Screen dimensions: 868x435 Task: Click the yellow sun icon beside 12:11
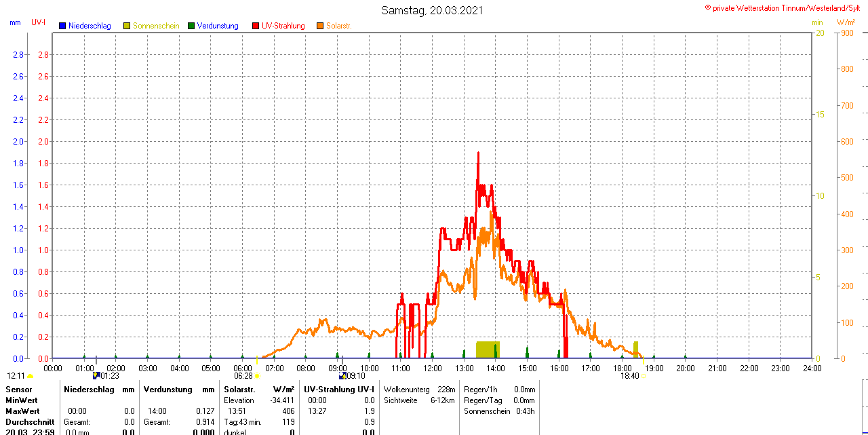point(31,376)
